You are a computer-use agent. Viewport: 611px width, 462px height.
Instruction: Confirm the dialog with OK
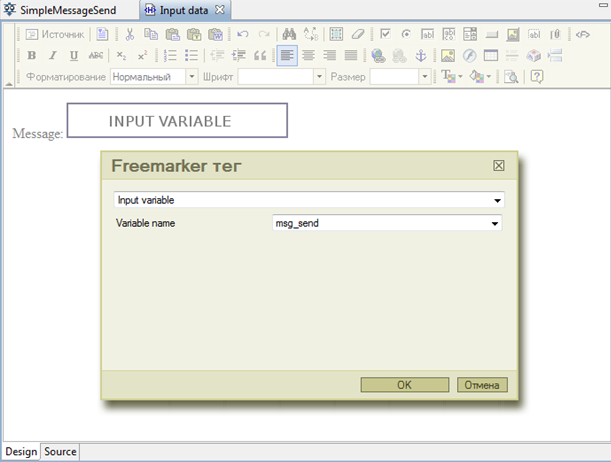pyautogui.click(x=404, y=385)
